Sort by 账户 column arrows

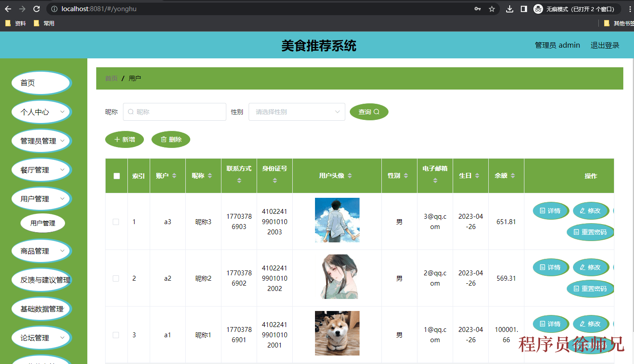[x=174, y=176]
